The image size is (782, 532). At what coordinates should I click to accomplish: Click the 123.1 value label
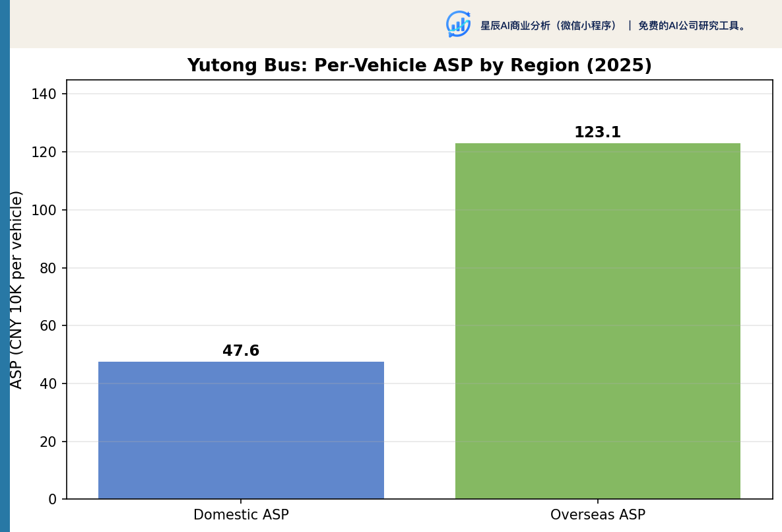click(x=597, y=132)
